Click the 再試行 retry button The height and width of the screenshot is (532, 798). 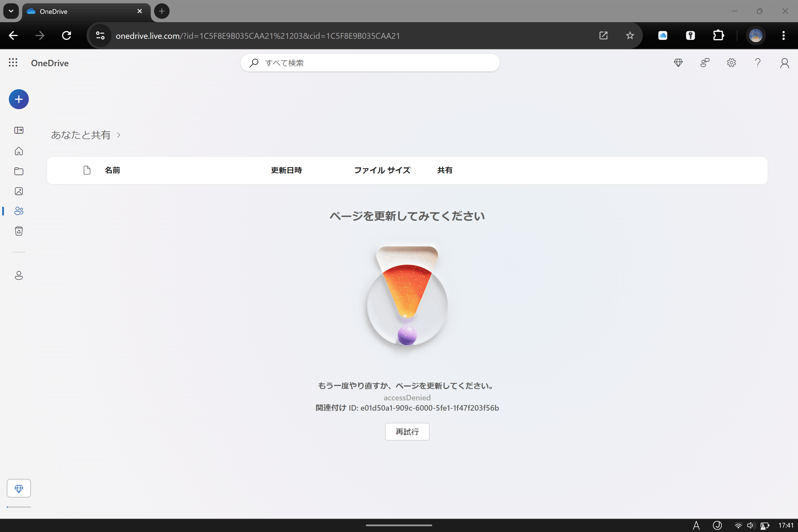pos(407,432)
